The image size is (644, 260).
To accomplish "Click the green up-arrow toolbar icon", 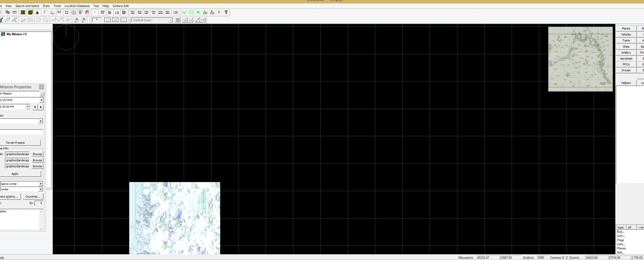I will [x=219, y=12].
